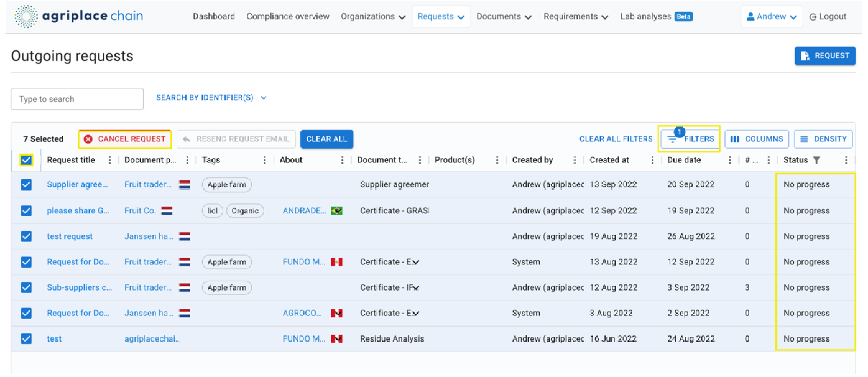Image resolution: width=868 pixels, height=377 pixels.
Task: Click the red X icon on Cancel Request
Action: (88, 139)
